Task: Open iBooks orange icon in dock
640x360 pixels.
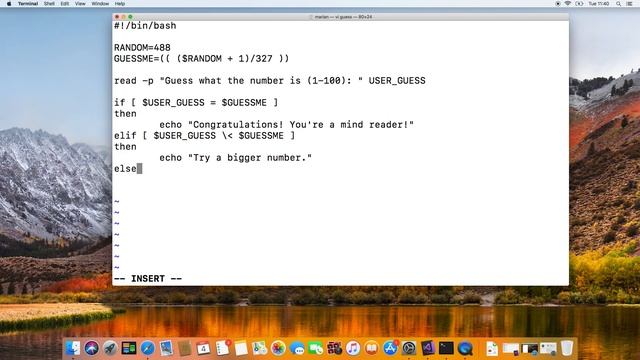Action: [x=371, y=348]
